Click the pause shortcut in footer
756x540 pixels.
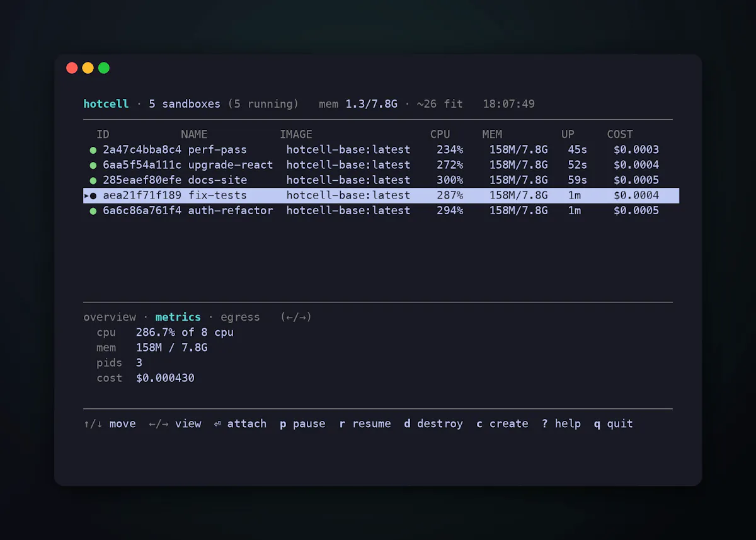coord(302,423)
